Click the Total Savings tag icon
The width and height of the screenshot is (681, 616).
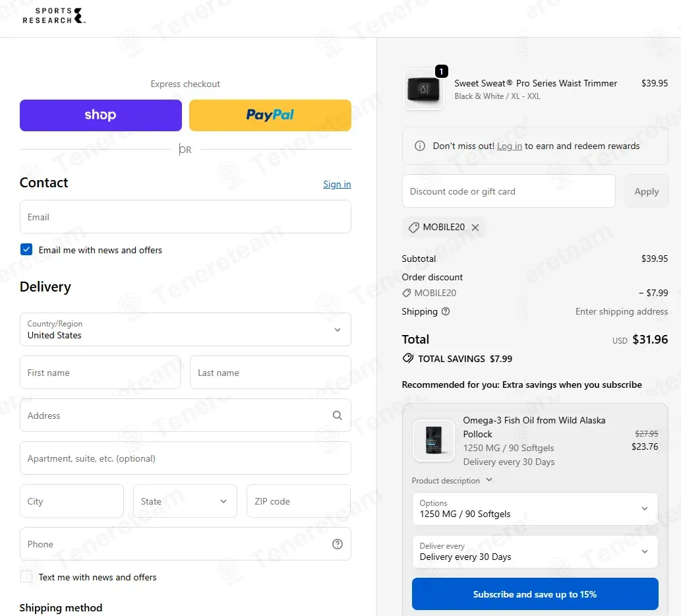coord(408,358)
